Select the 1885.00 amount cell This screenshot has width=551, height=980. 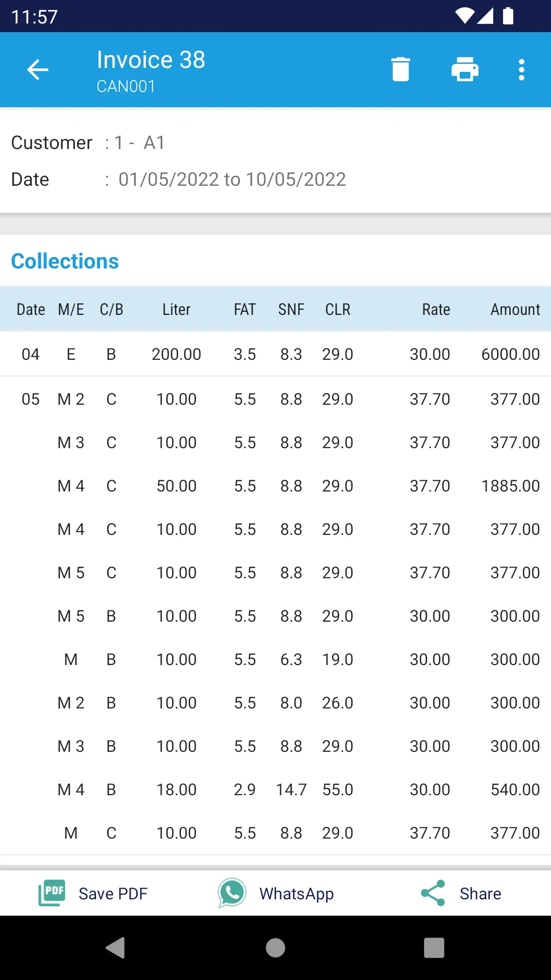click(x=511, y=486)
